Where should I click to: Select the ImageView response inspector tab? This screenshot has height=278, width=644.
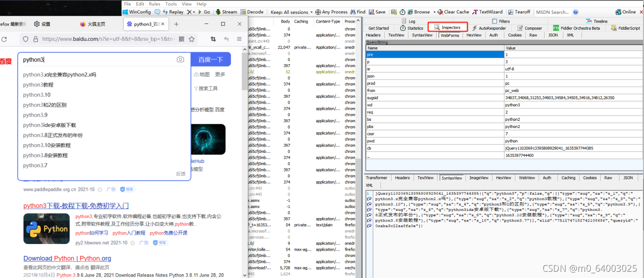pyautogui.click(x=479, y=178)
